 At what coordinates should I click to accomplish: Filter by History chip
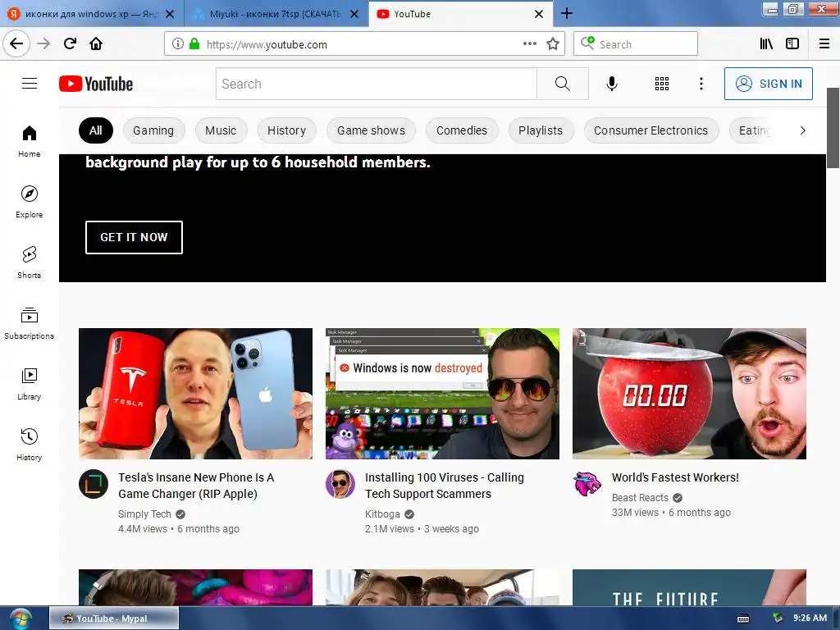pos(286,130)
